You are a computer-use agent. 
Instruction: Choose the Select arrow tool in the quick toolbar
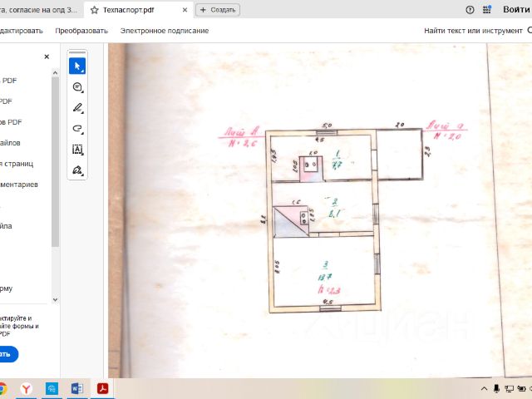[x=77, y=66]
